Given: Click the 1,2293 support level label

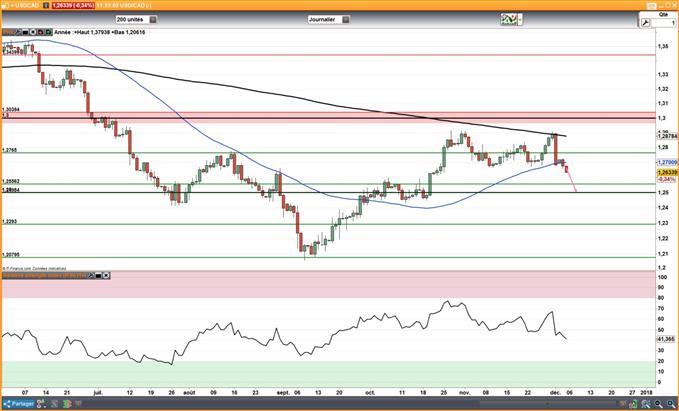Looking at the screenshot, I should (x=10, y=221).
